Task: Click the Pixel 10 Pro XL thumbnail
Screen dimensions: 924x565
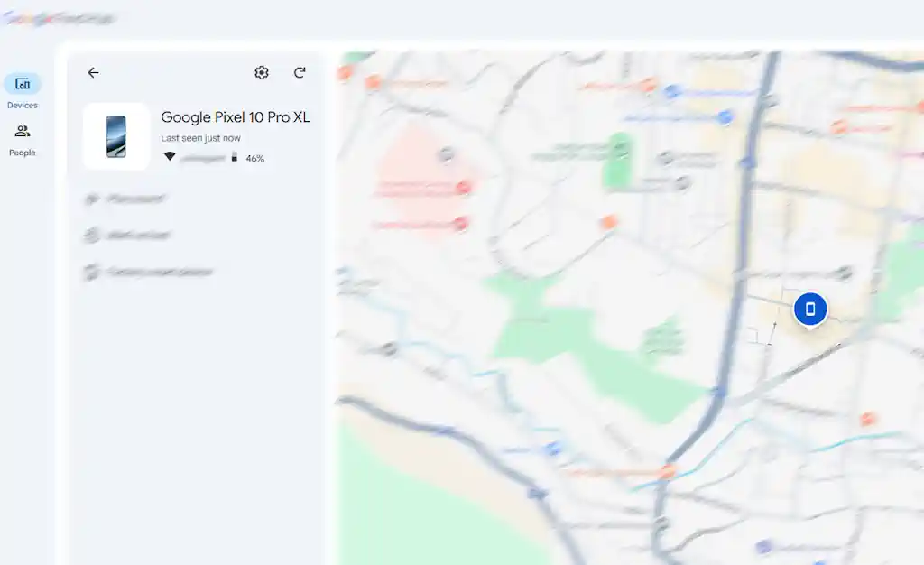Action: [x=116, y=136]
